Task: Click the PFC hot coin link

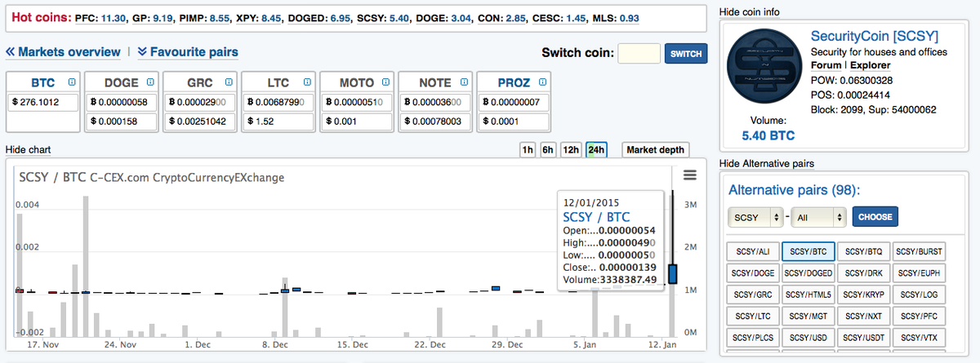Action: pos(99,17)
